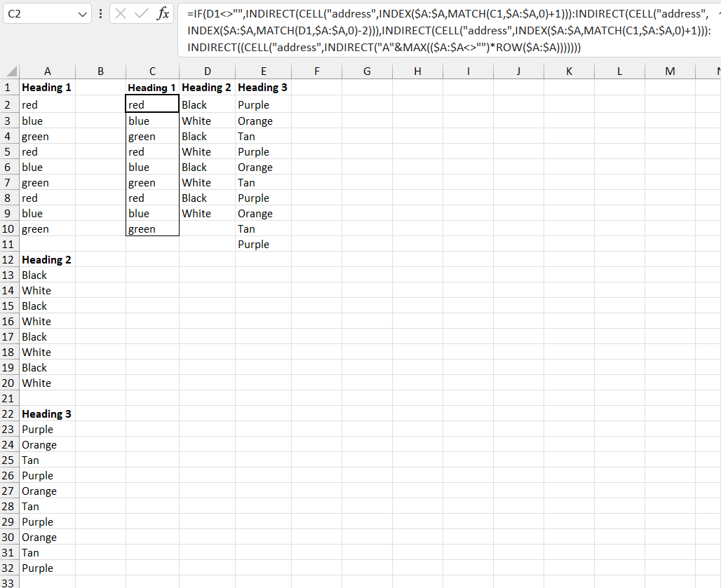This screenshot has height=588, width=721.
Task: Click cell A25 containing 'Tan'
Action: [48, 460]
